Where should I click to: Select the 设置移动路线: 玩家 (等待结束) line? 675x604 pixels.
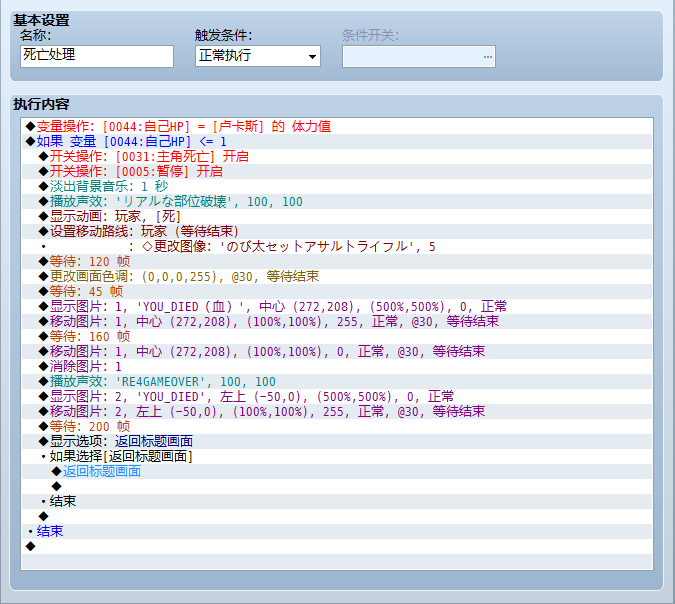tap(337, 232)
